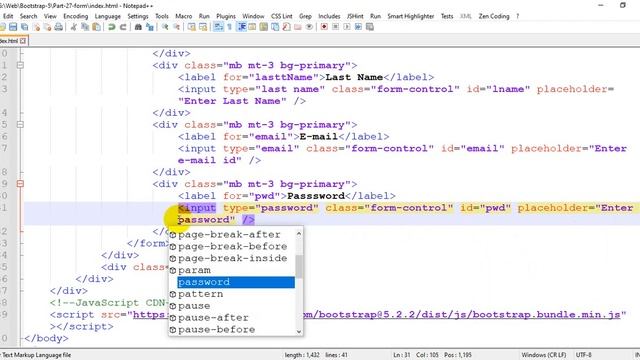Open the Function List icon
The image size is (640, 360).
[287, 27]
